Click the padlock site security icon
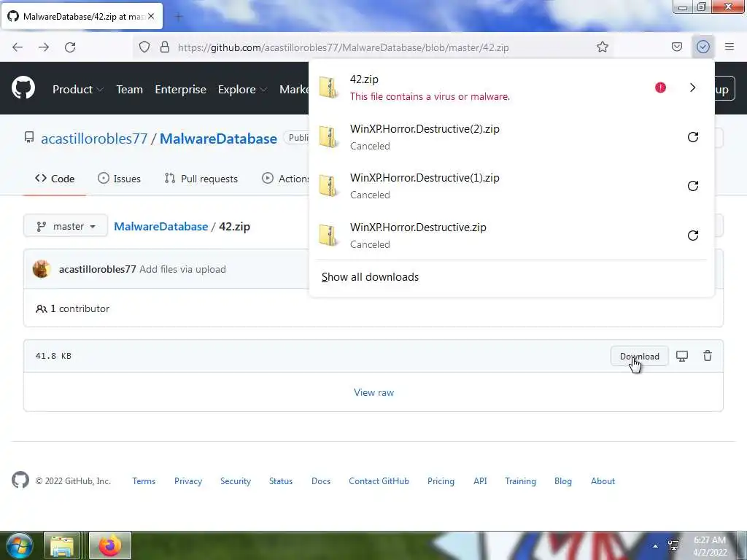Image resolution: width=747 pixels, height=560 pixels. [x=165, y=47]
